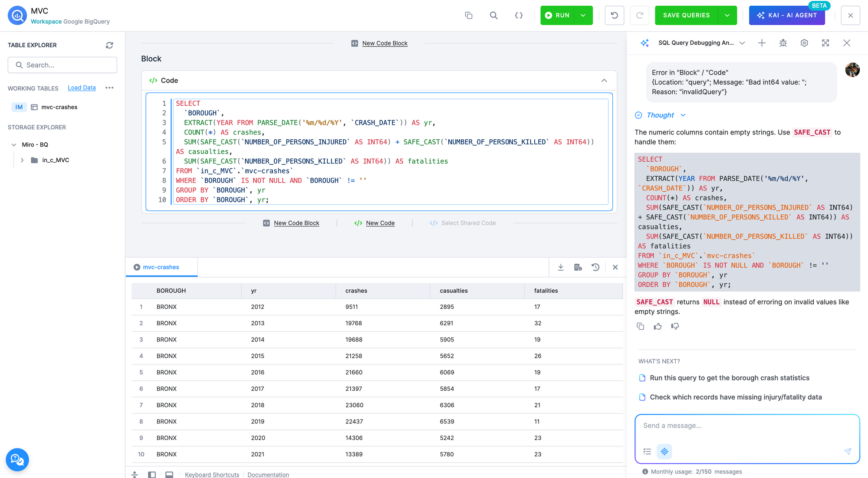Give thumbs up to AI response
The image size is (868, 478).
[658, 326]
